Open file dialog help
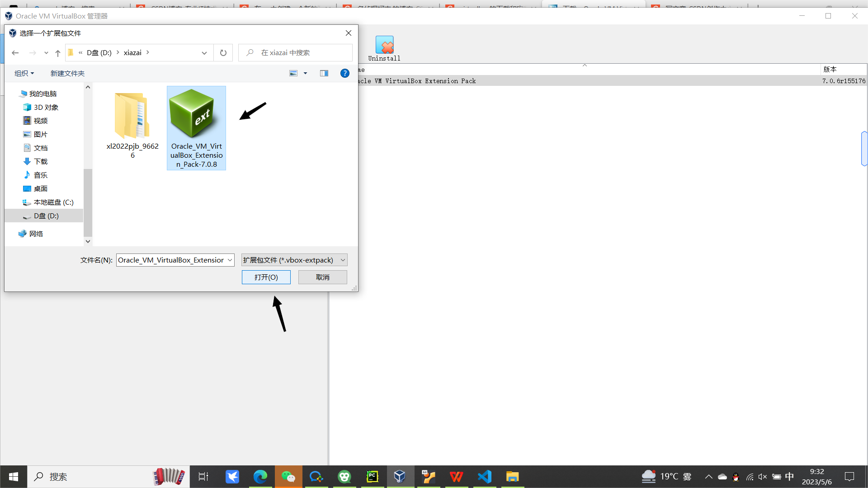This screenshot has height=488, width=868. point(345,73)
